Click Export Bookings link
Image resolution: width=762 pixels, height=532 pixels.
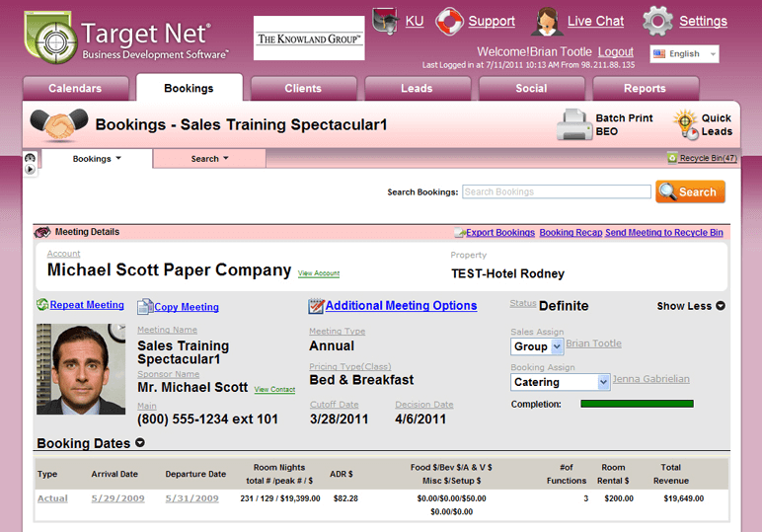[500, 233]
